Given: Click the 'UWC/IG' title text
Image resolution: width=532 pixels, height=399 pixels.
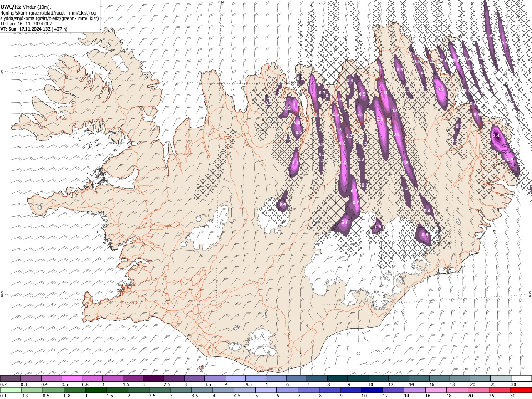Looking at the screenshot, I should coord(10,6).
